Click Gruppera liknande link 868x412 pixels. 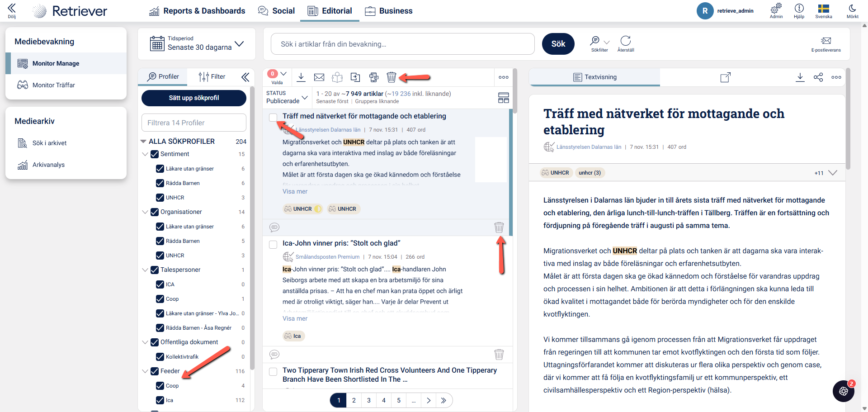point(377,101)
